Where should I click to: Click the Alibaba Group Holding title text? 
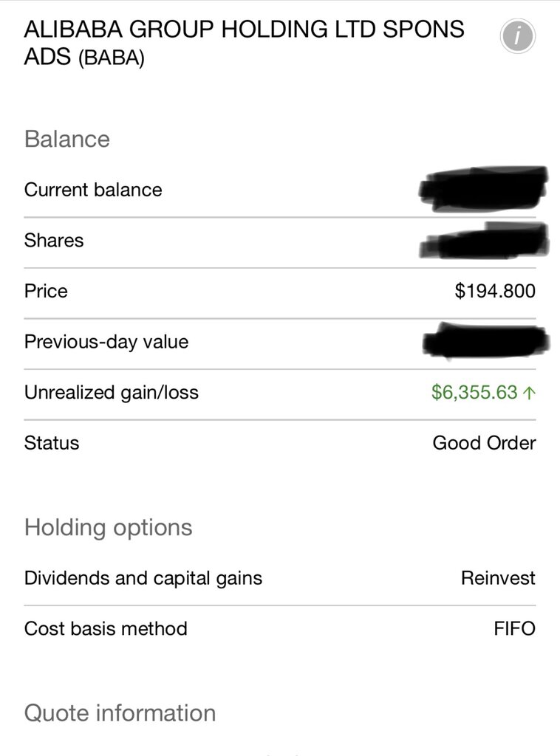244,43
